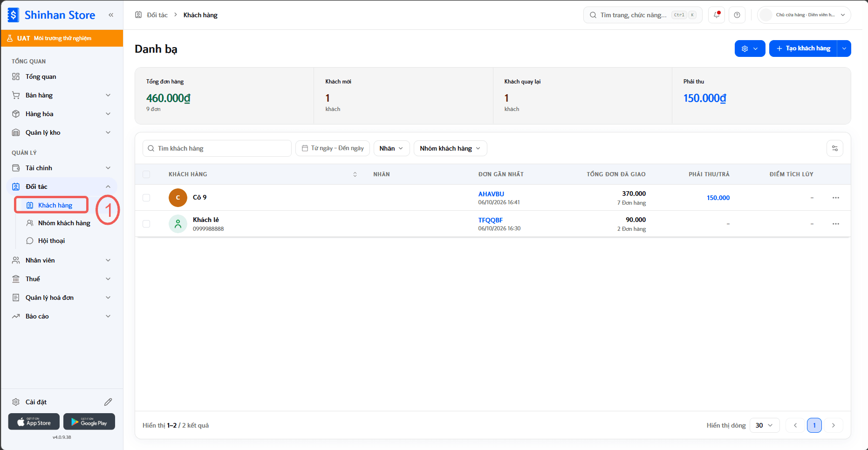Open Hội thoại submenu item

point(51,241)
